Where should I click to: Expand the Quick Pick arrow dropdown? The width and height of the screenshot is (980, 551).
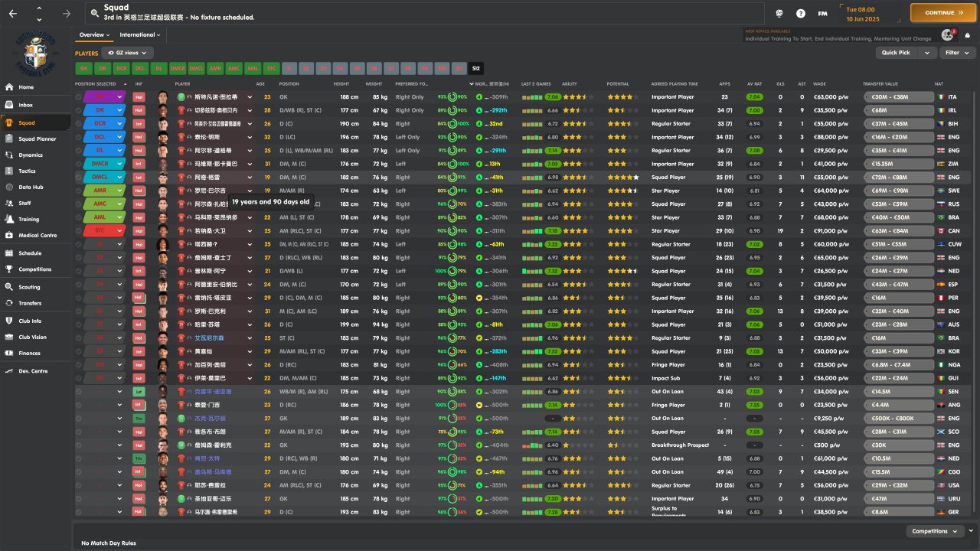[928, 53]
